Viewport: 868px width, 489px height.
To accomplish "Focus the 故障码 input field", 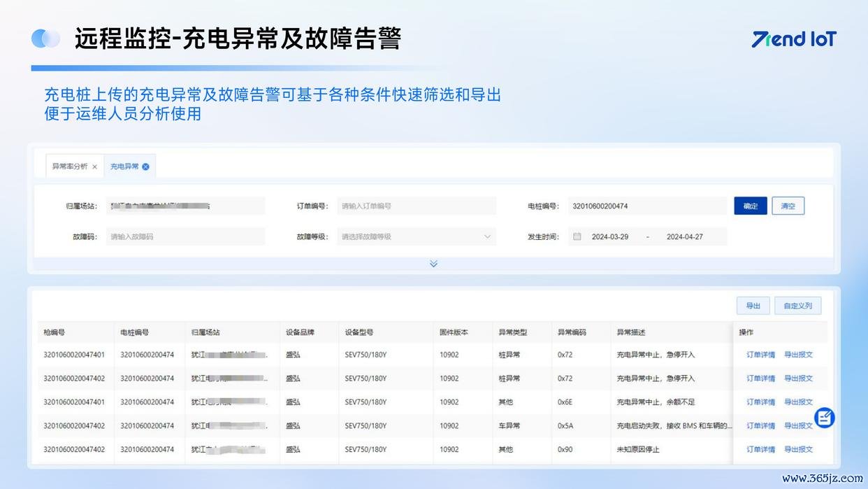I will [x=186, y=236].
